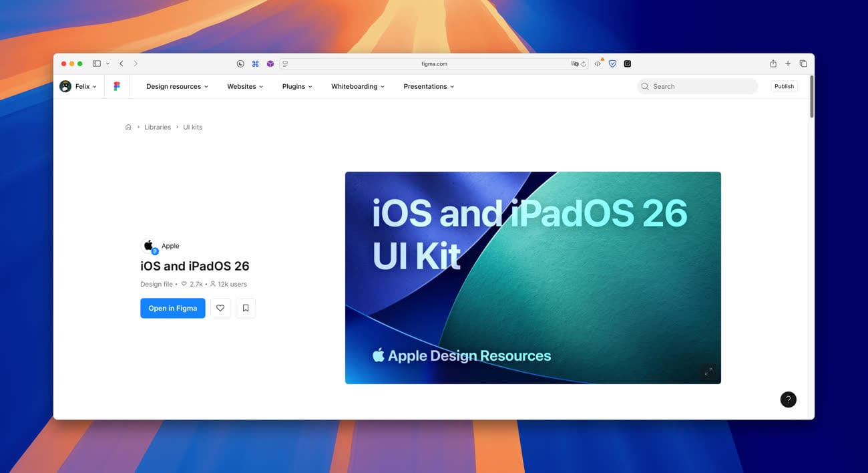Screen dimensions: 868x473
Task: Expand the Presentations menu
Action: 429,86
